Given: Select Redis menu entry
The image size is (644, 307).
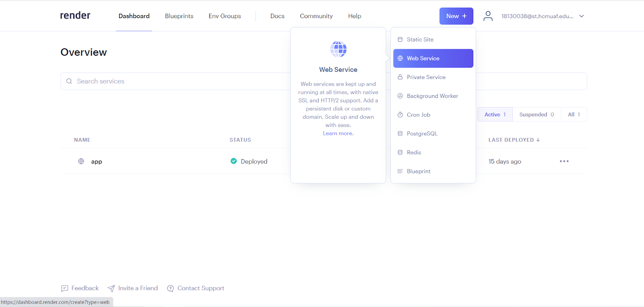Looking at the screenshot, I should tap(433, 152).
